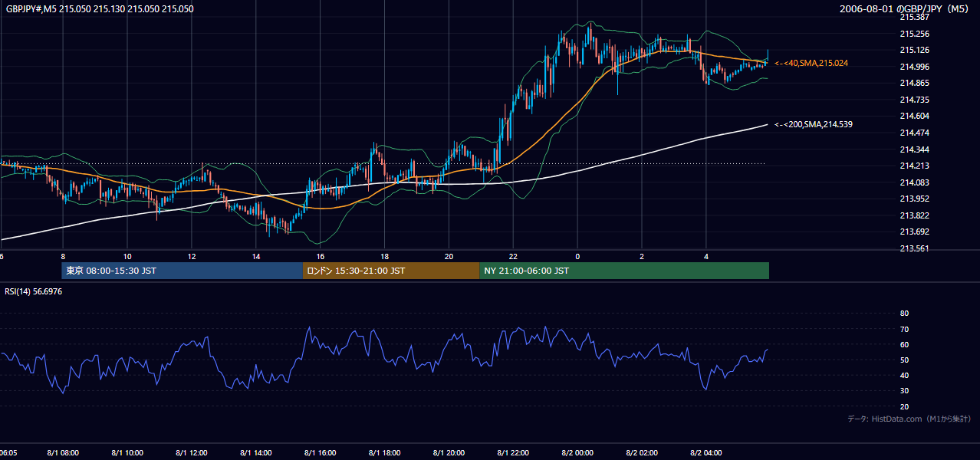Viewport: 980px width, 460px height.
Task: Click the bottom time label 8/1 20:00
Action: 449,453
